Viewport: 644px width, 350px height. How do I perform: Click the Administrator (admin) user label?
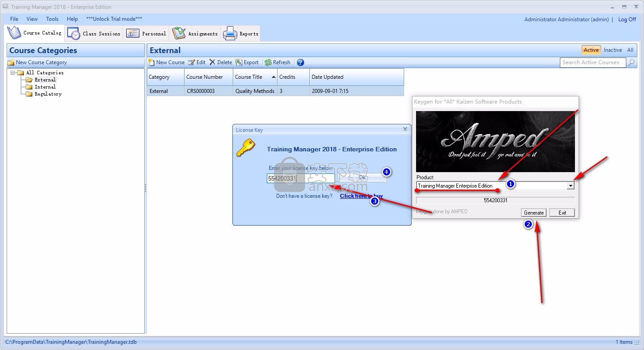pos(567,19)
